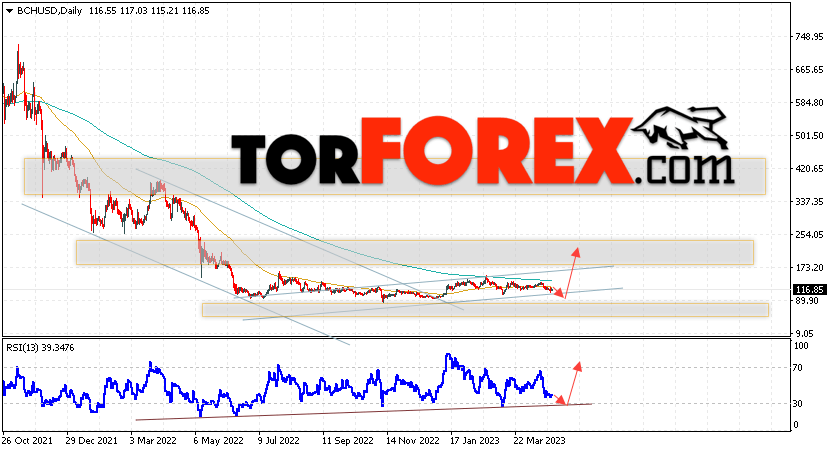Image resolution: width=831 pixels, height=452 pixels.
Task: Select the 584.80 price axis label
Action: [808, 102]
